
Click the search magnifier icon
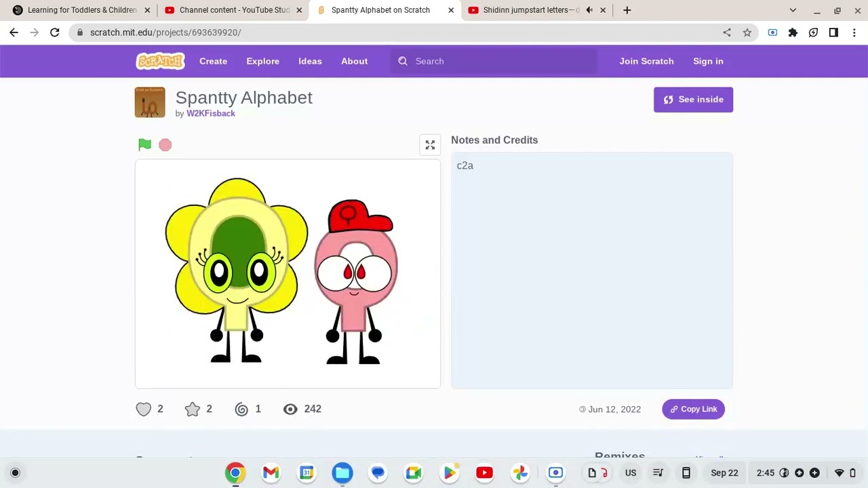pos(403,61)
